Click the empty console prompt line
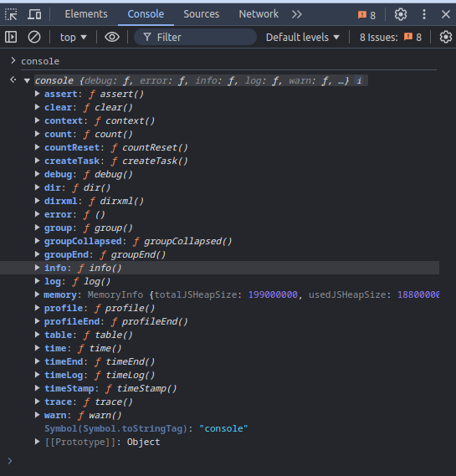Image resolution: width=456 pixels, height=476 pixels. (228, 461)
